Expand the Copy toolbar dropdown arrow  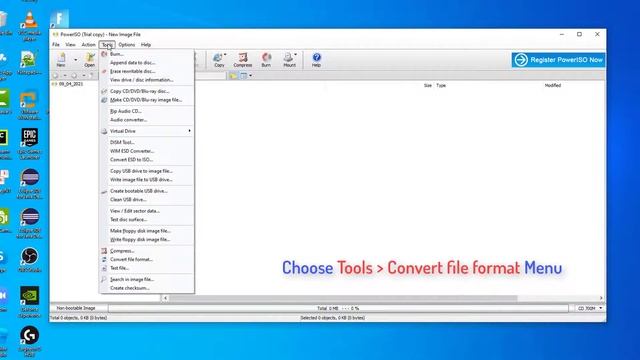click(x=225, y=54)
